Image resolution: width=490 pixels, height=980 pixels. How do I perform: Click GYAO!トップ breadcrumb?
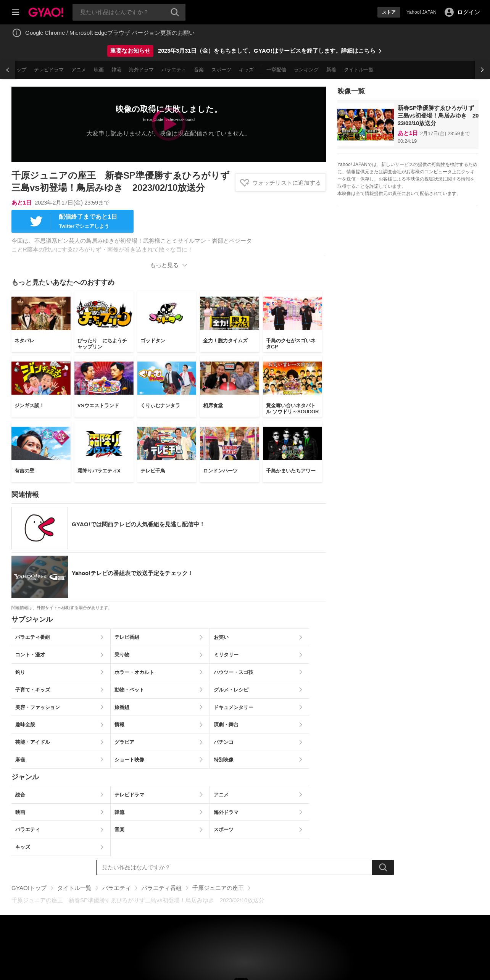29,888
